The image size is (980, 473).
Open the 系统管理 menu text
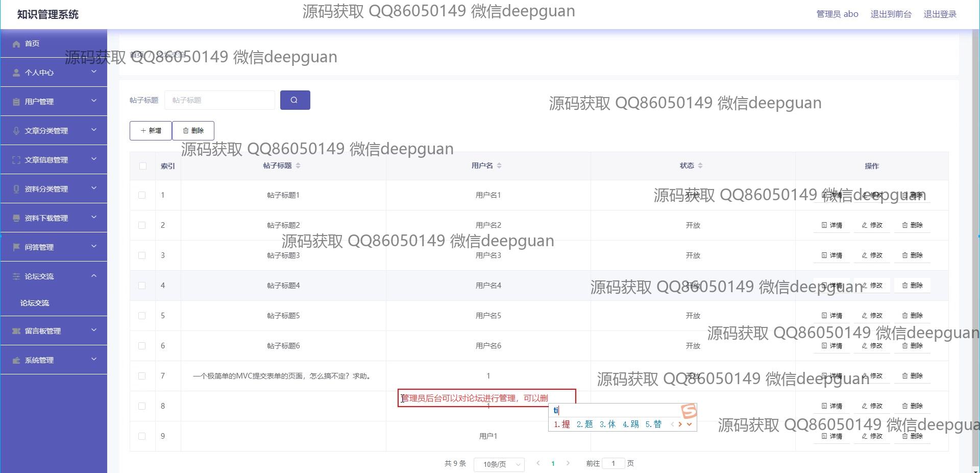click(x=39, y=360)
